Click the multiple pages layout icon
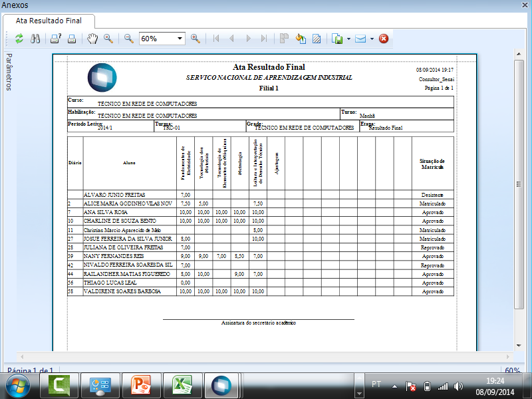The height and width of the screenshot is (399, 532). 284,39
